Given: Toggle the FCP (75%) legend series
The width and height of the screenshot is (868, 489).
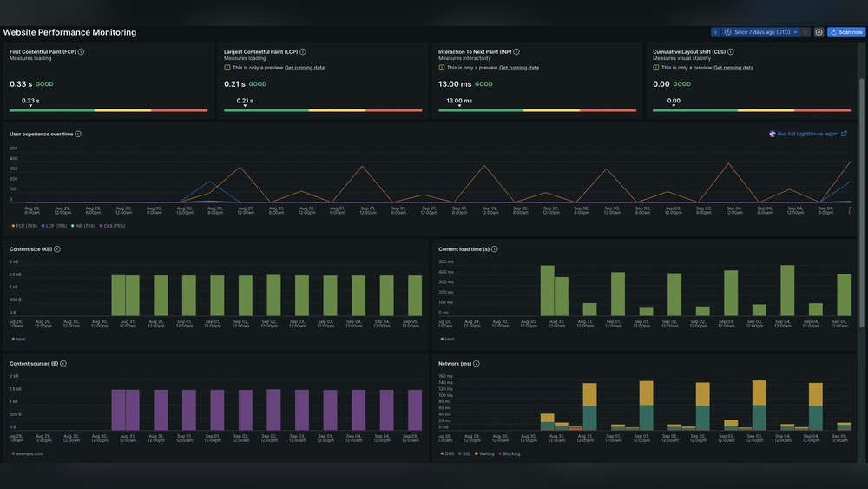Looking at the screenshot, I should tap(25, 226).
